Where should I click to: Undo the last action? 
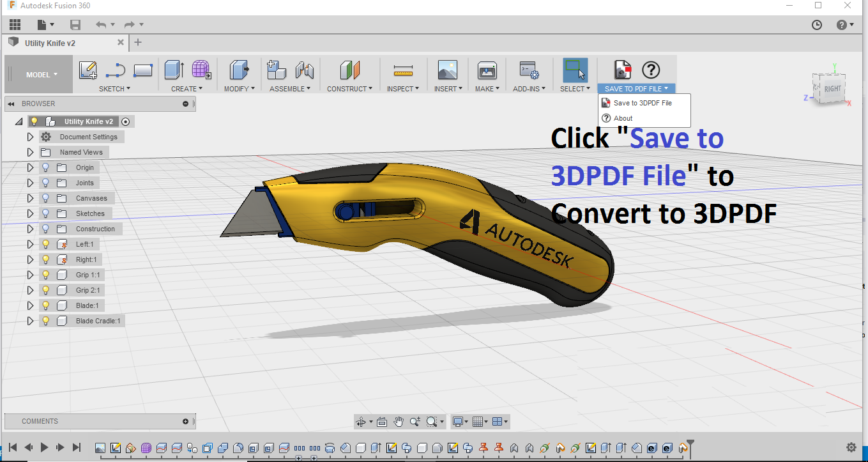click(x=101, y=25)
